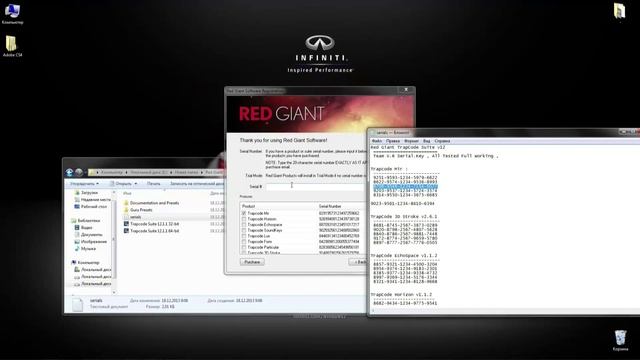This screenshot has width=640, height=360.
Task: Check the Trapcode SoundKeys checkbox
Action: pos(244,230)
